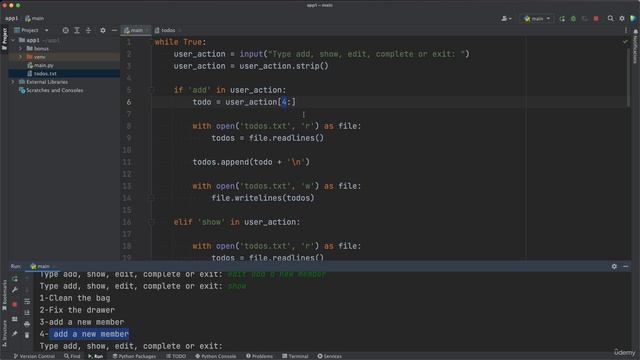640x360 pixels.
Task: Open Terminal tool window
Action: click(295, 356)
